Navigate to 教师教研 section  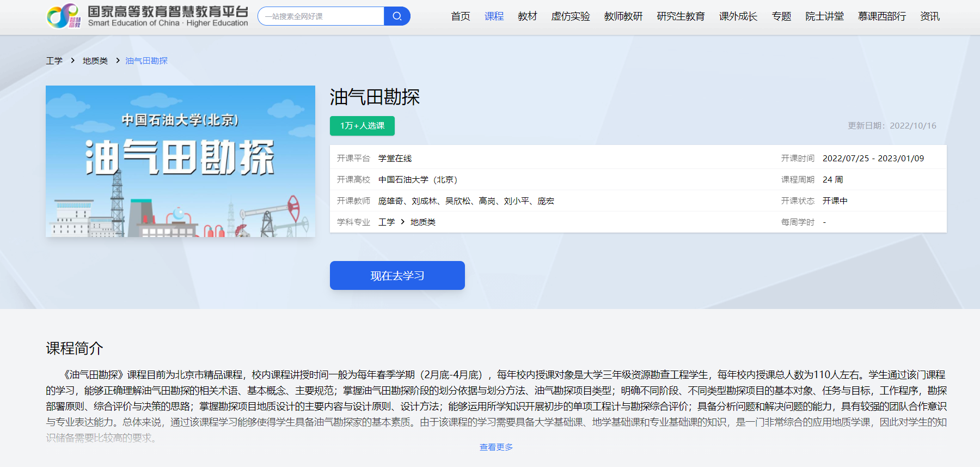623,16
